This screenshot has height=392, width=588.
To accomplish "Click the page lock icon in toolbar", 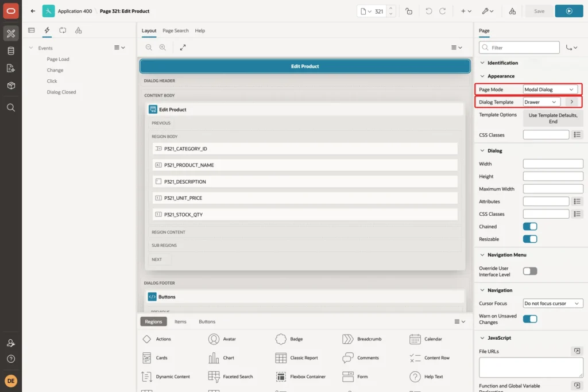I will [409, 11].
